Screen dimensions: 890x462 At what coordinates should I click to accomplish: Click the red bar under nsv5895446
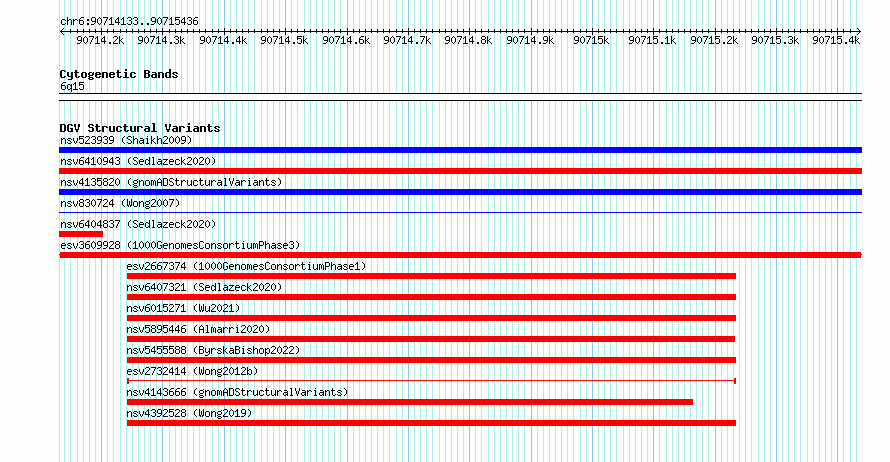tap(431, 339)
